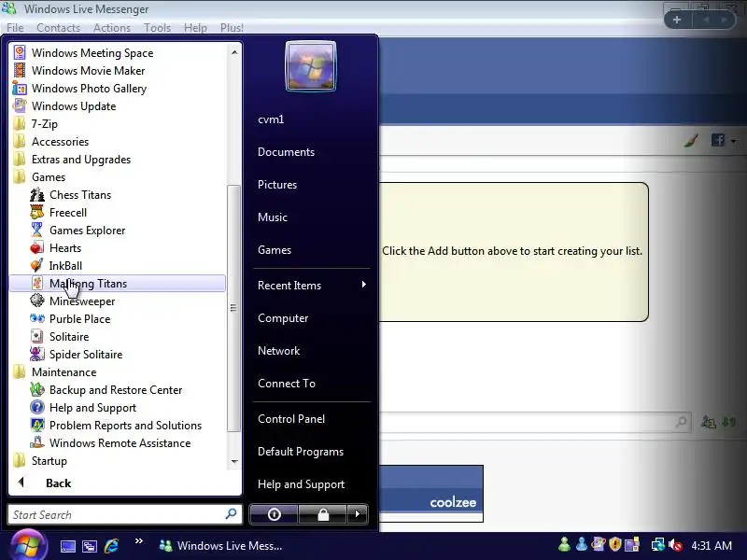Image resolution: width=747 pixels, height=560 pixels.
Task: Expand the 7-Zip folder
Action: 44,124
